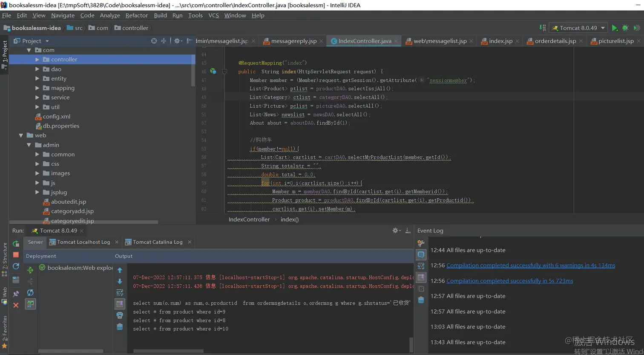This screenshot has width=644, height=355.
Task: Click IndexController in the editor breadcrumb
Action: coord(249,219)
